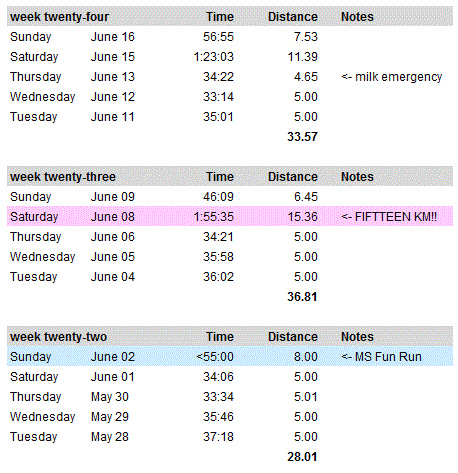Click the FIFTTEEN KM!! note cell
The width and height of the screenshot is (458, 473).
389,217
